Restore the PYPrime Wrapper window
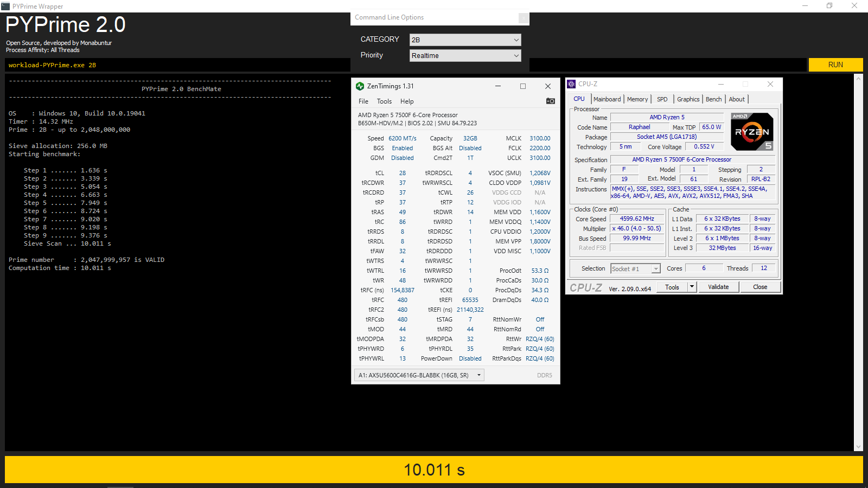 pos(829,6)
